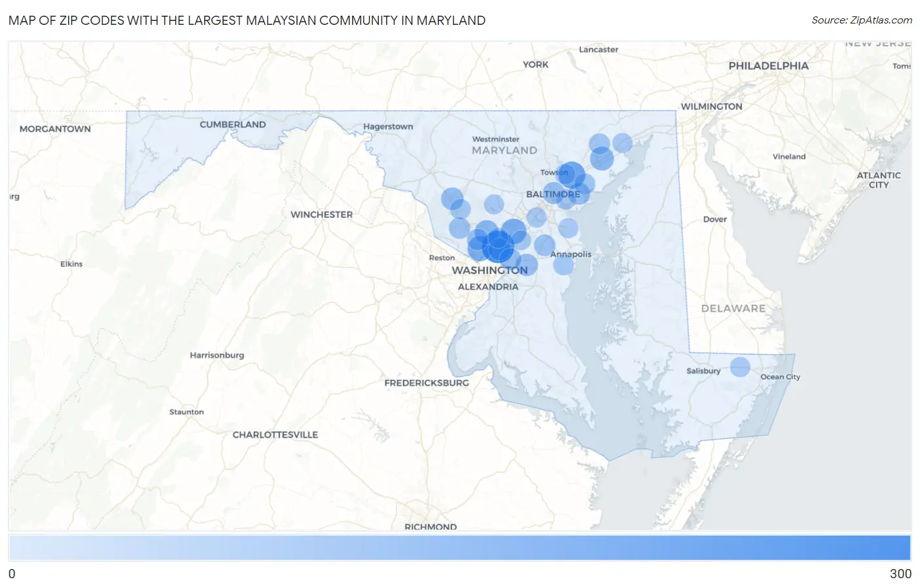The image size is (920, 588).
Task: Click the Salisbury area data bubble
Action: pyautogui.click(x=740, y=367)
